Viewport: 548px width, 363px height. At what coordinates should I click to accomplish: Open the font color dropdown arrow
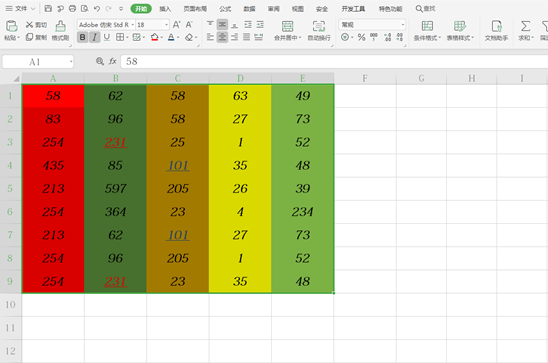178,37
